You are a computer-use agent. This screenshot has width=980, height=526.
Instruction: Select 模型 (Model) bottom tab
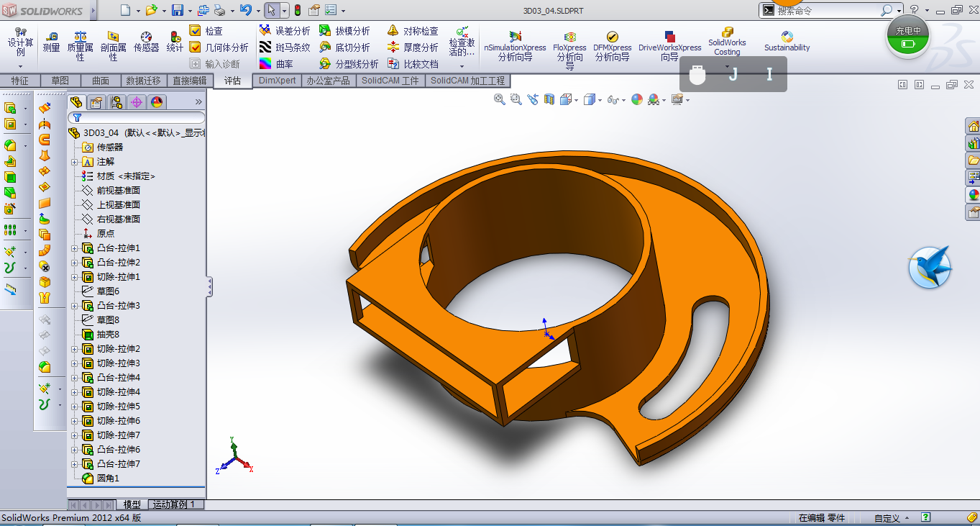(132, 504)
